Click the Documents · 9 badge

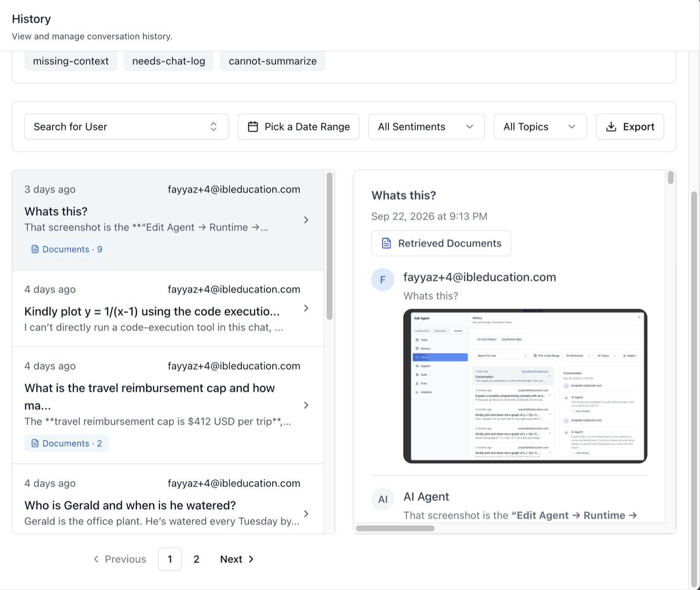pos(67,249)
